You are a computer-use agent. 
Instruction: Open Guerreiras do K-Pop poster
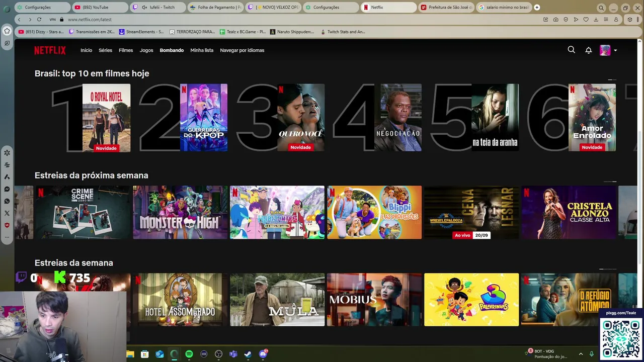204,118
